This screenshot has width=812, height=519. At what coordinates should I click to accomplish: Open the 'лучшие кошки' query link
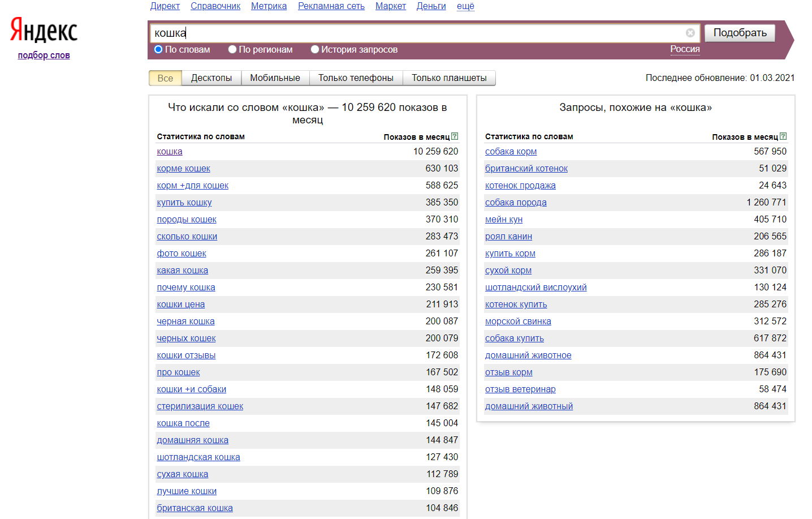(187, 491)
